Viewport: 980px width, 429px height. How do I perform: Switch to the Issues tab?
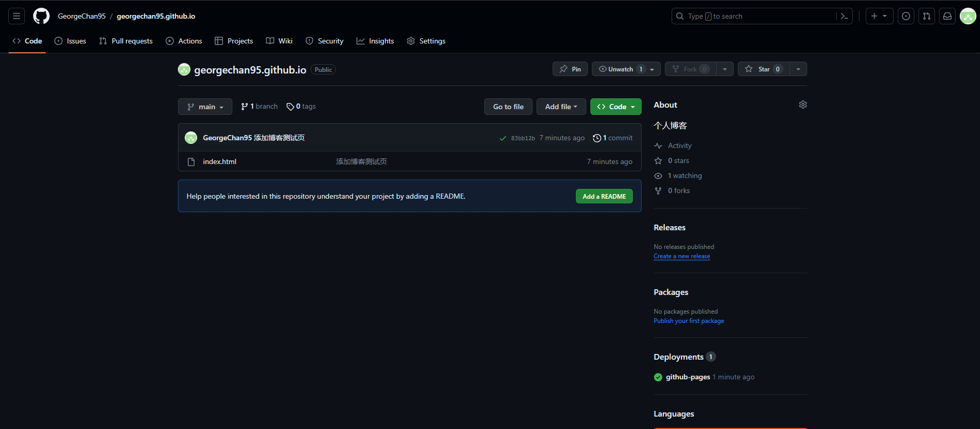(70, 41)
